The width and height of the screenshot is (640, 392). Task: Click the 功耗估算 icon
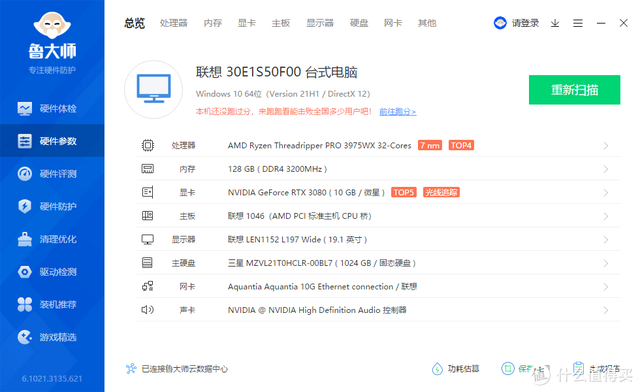[x=437, y=369]
